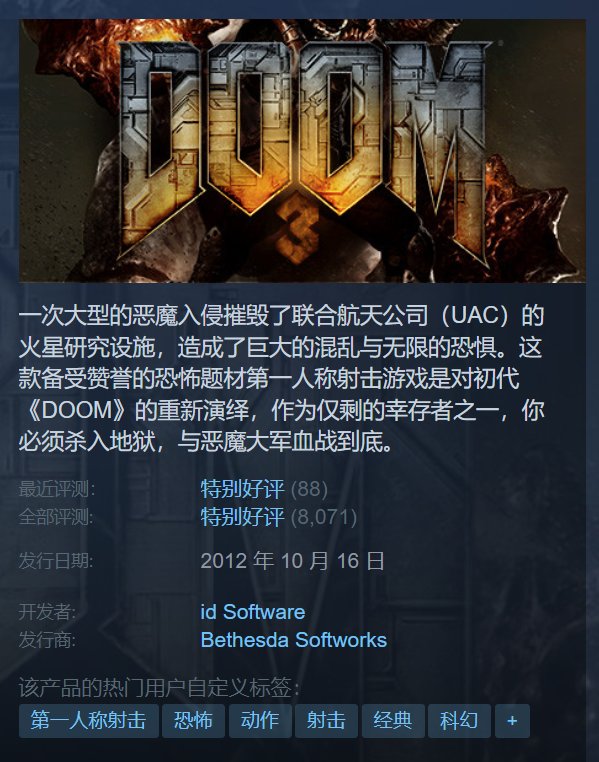Screen dimensions: 599x762
Task: Open id Software developer page
Action: 253,612
